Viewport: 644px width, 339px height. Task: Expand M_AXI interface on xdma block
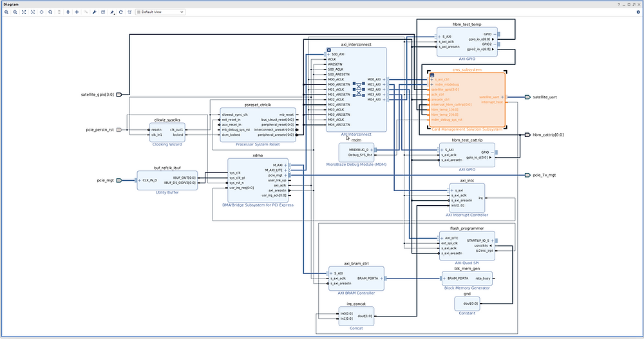coord(286,165)
